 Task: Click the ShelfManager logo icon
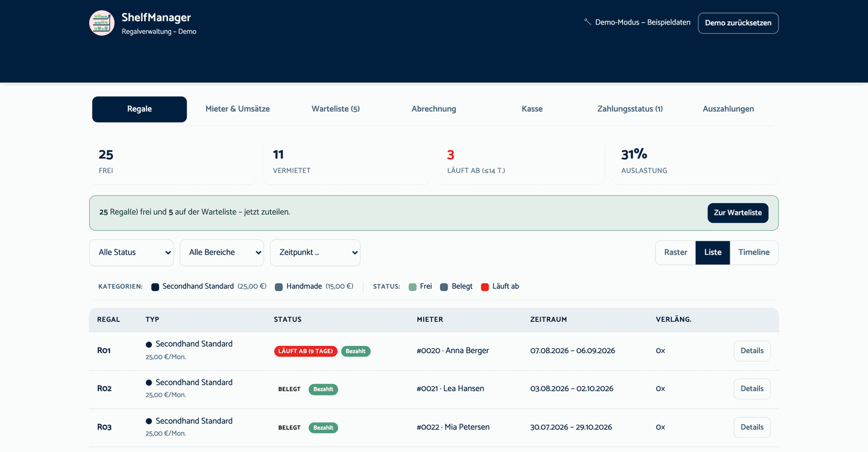click(x=102, y=23)
